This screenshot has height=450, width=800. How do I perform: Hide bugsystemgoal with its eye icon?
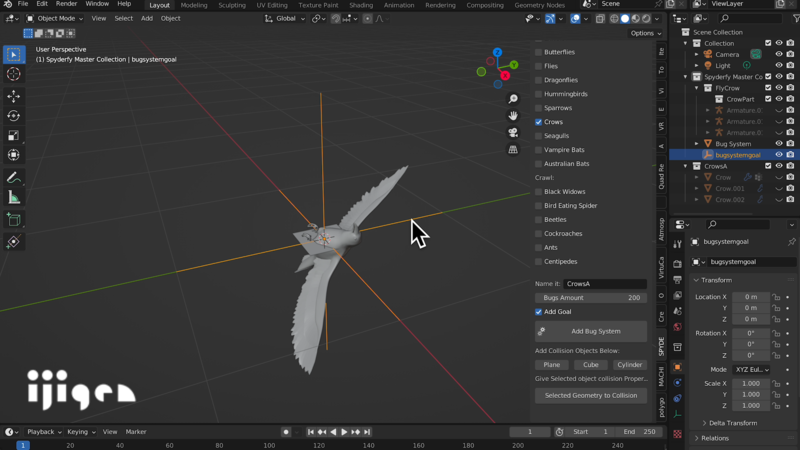point(779,155)
